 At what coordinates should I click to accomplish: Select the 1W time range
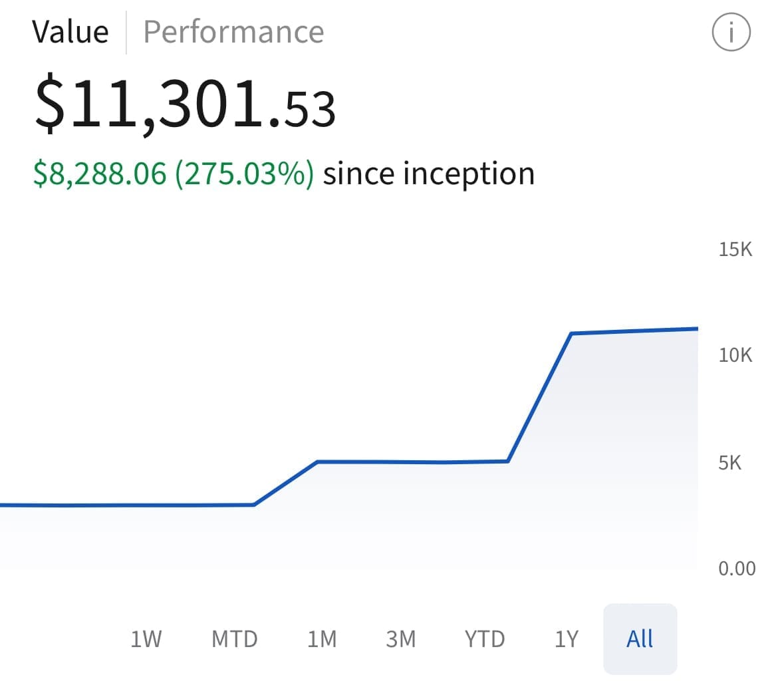(146, 639)
